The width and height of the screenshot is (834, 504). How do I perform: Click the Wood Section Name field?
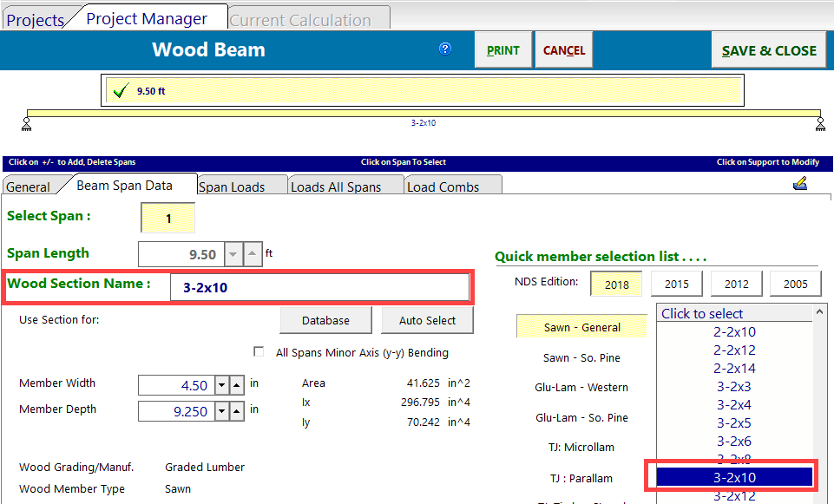[319, 287]
